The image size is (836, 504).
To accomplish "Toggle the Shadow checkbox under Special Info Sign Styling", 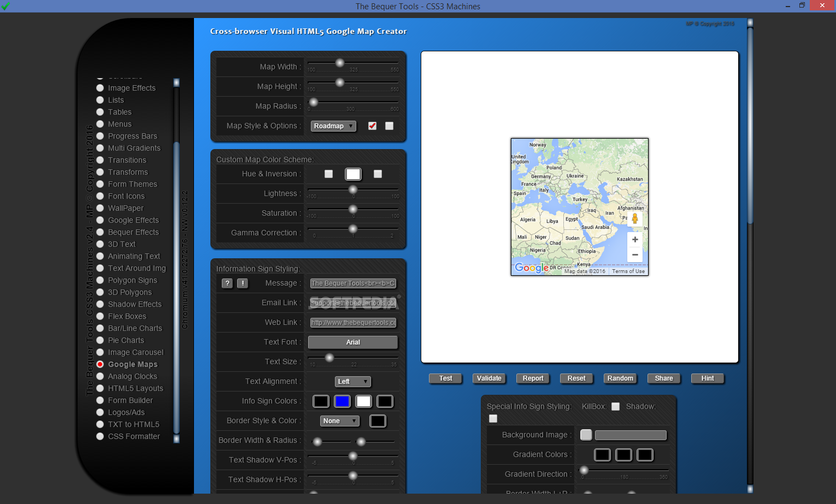I will tap(493, 418).
